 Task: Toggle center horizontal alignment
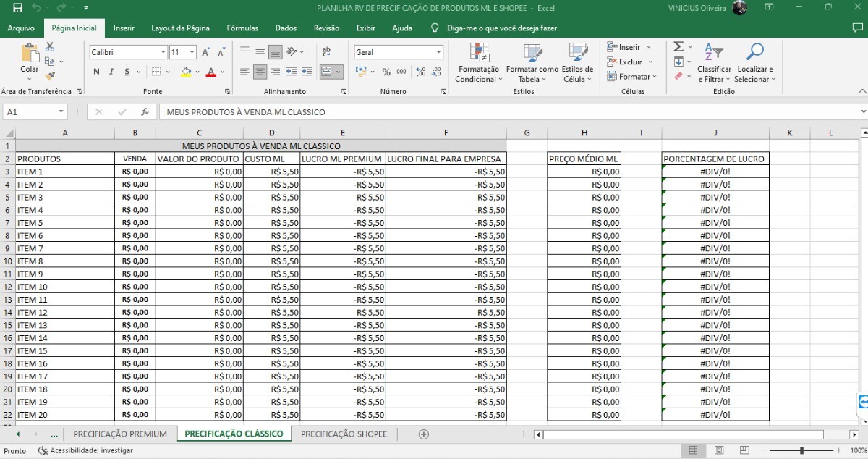[260, 72]
